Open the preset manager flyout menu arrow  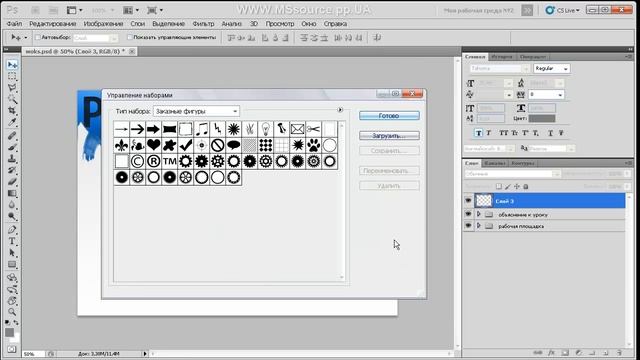(x=340, y=110)
